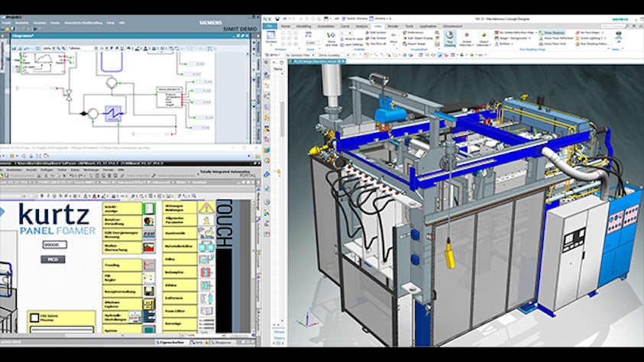Switch to the Home tab in NX
This screenshot has height=362, width=644.
coord(286,26)
